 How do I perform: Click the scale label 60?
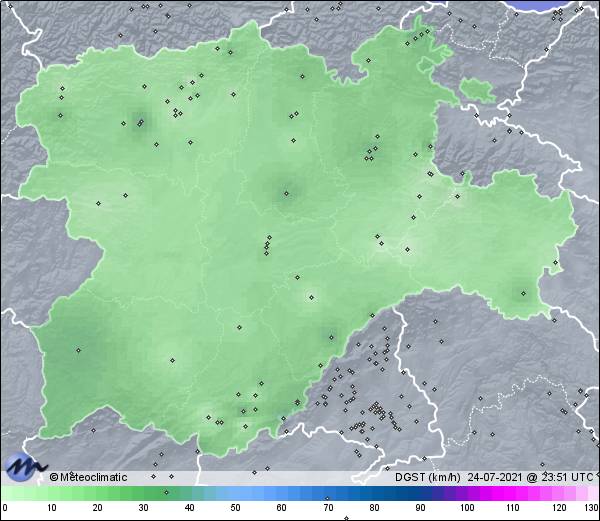coord(282,508)
